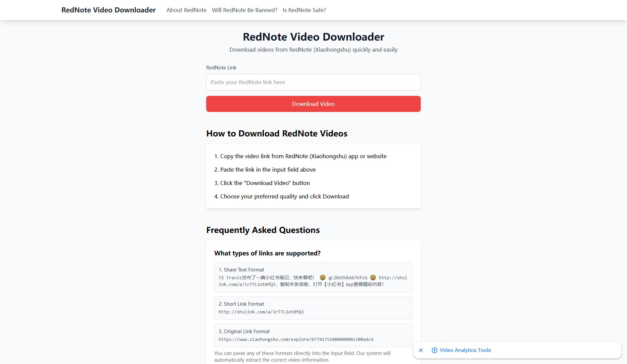Viewport: 627px width, 364px height.
Task: Click the lightning icon in ad banner
Action: tap(434, 350)
